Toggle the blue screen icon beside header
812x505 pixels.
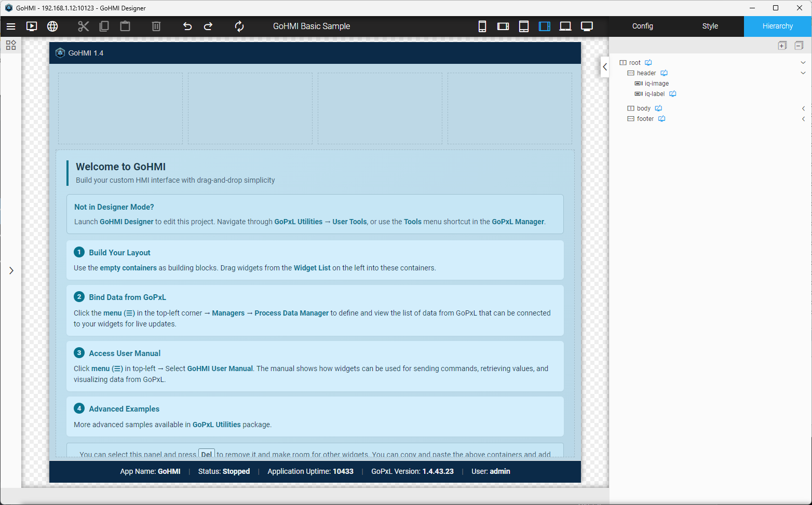(664, 73)
